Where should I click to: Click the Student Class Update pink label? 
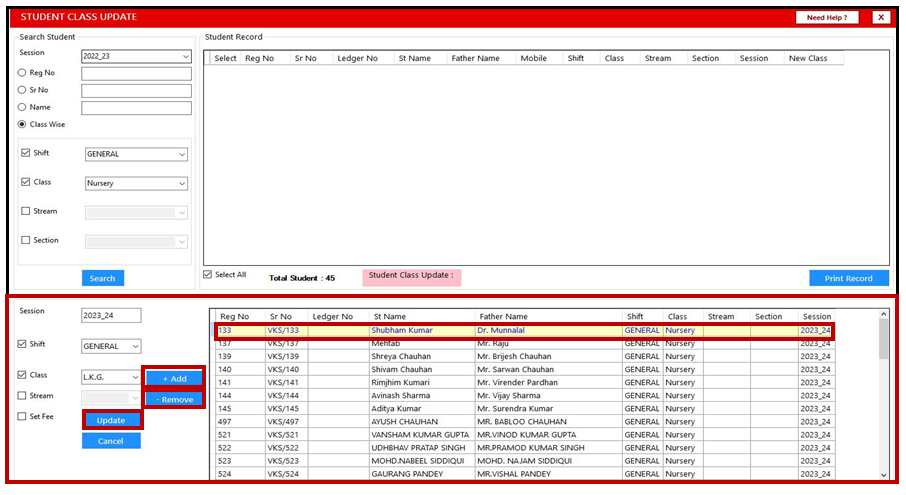[411, 277]
